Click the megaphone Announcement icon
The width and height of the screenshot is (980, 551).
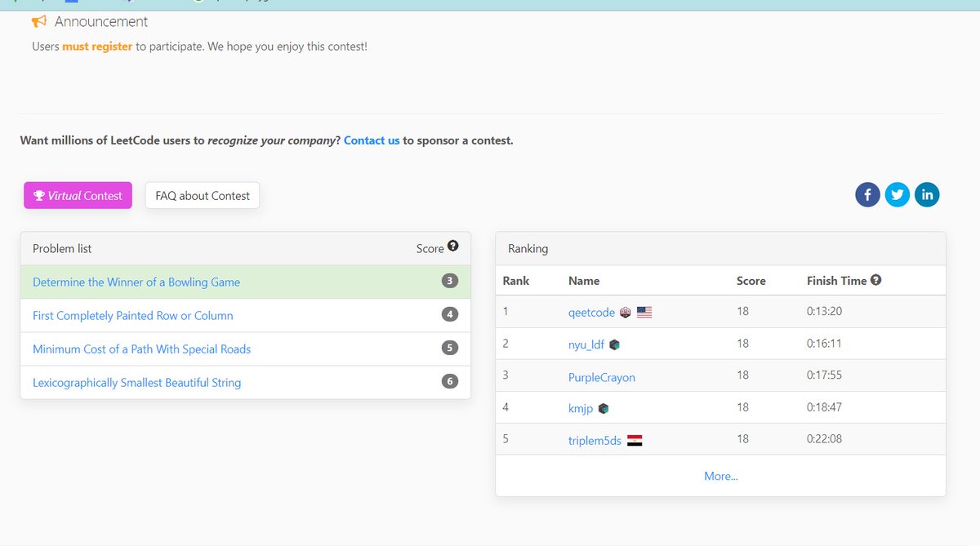[x=38, y=21]
